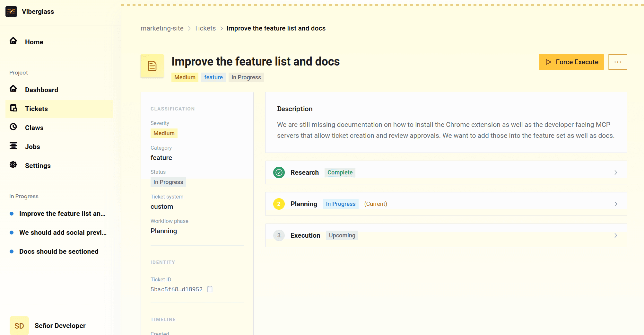The width and height of the screenshot is (644, 335).
Task: Open 'Docs should be sectioned' ticket
Action: coord(59,251)
